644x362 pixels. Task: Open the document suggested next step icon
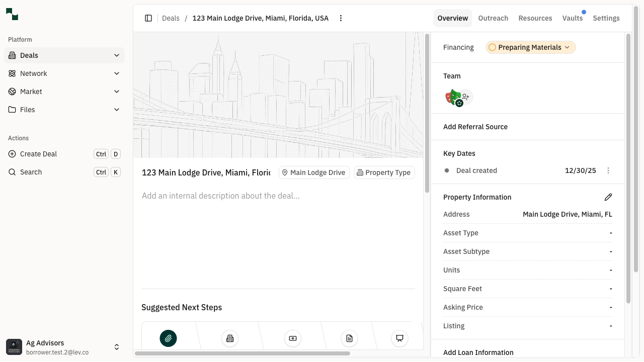[349, 338]
